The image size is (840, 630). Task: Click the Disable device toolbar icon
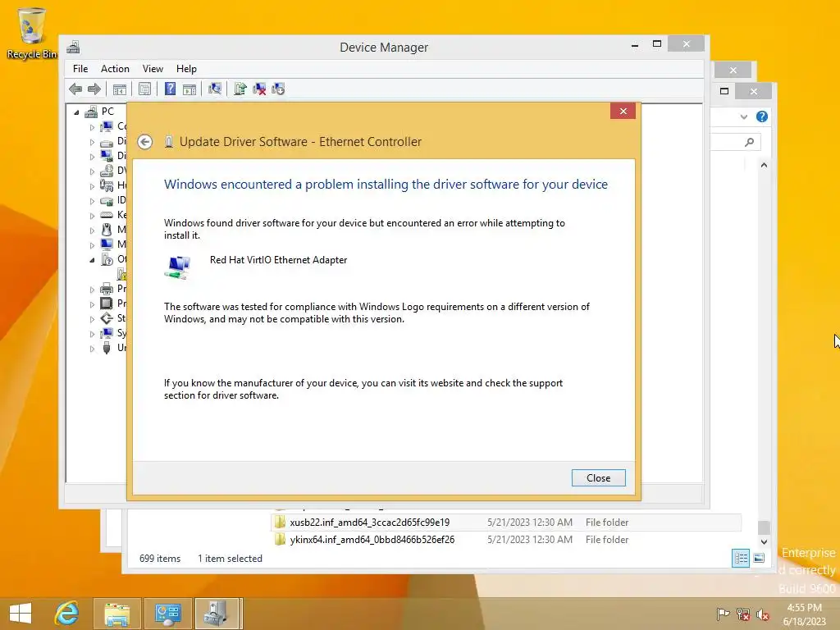coord(278,89)
